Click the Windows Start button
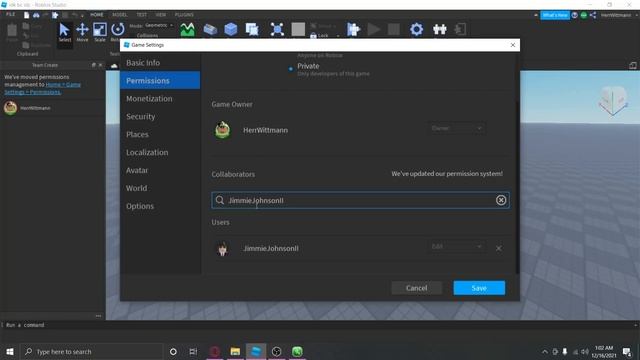This screenshot has width=640, height=360. click(x=10, y=351)
